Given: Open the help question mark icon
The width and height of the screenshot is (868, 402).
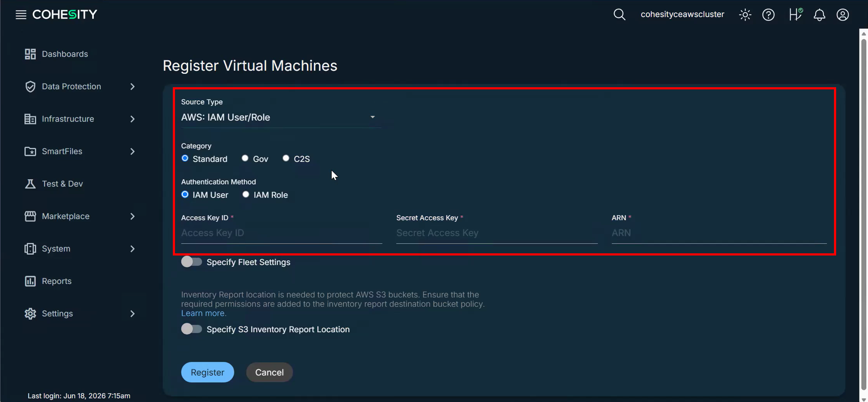Looking at the screenshot, I should (x=769, y=15).
